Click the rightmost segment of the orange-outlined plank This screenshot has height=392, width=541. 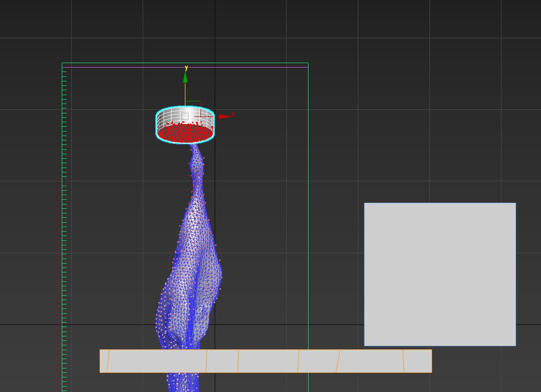click(417, 361)
